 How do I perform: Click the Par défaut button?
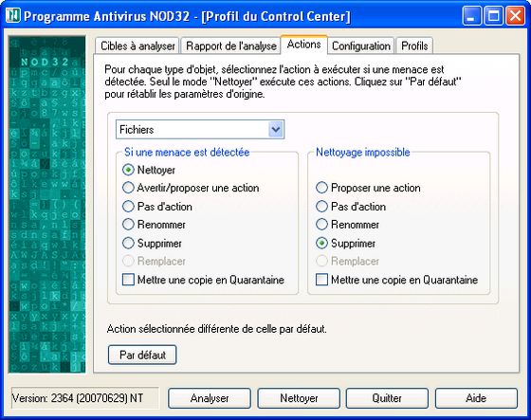point(142,355)
